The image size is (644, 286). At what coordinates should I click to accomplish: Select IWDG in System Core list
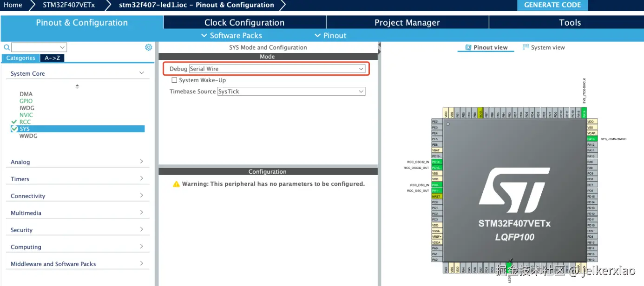point(27,108)
